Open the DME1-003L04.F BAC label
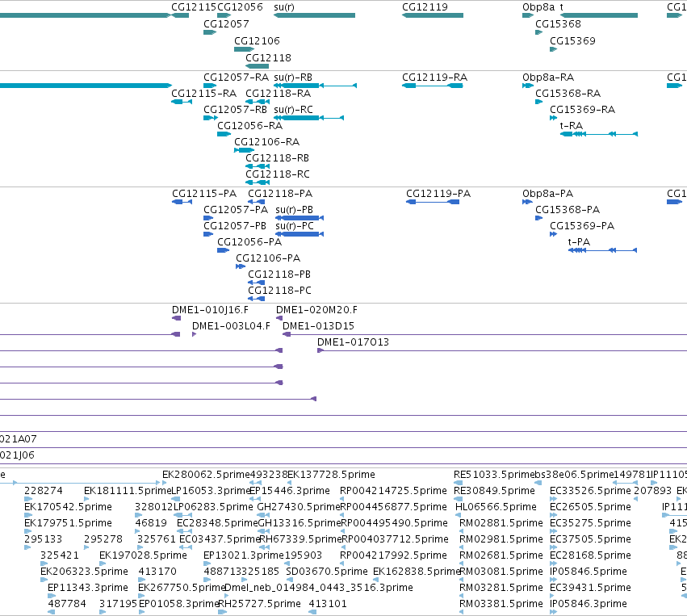687x616 pixels. pyautogui.click(x=232, y=326)
